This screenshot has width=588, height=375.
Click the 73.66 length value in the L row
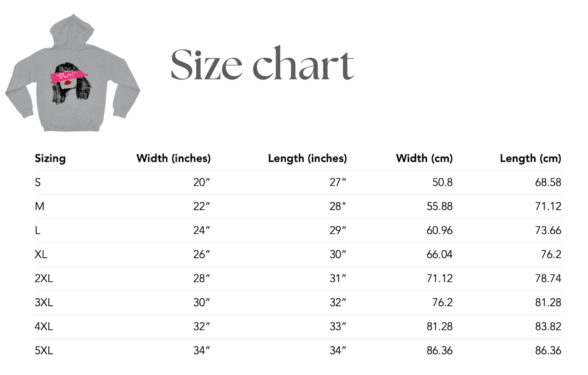548,230
